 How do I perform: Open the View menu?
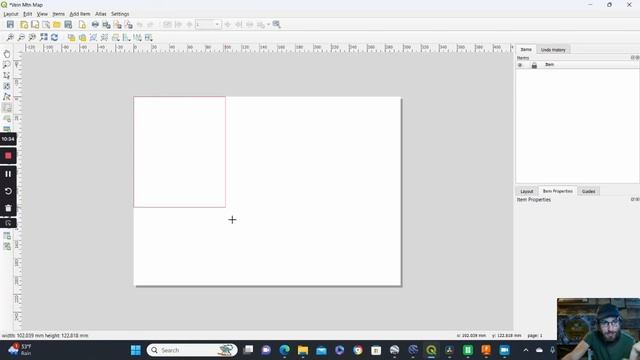(42, 14)
